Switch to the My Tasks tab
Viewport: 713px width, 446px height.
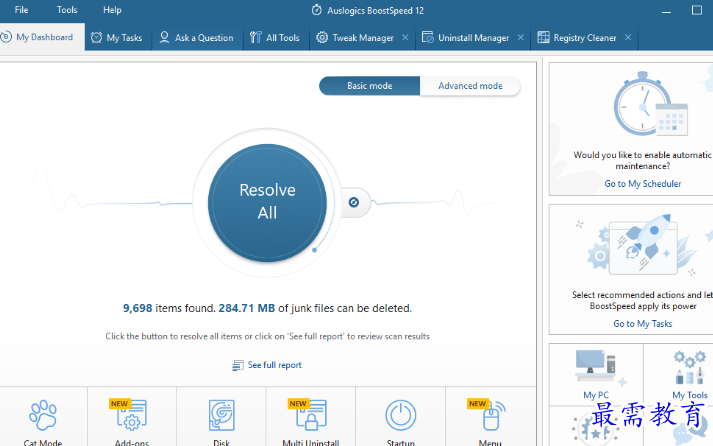[x=117, y=37]
